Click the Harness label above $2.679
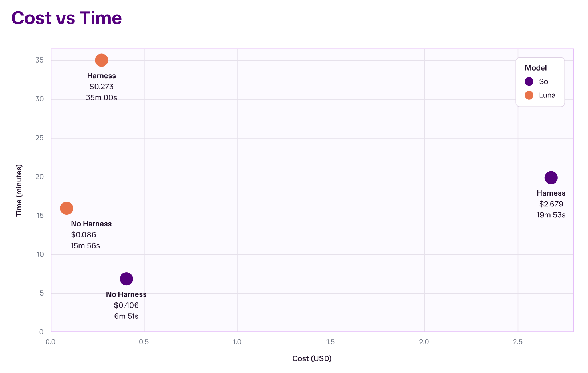This screenshot has height=373, width=588. tap(551, 193)
